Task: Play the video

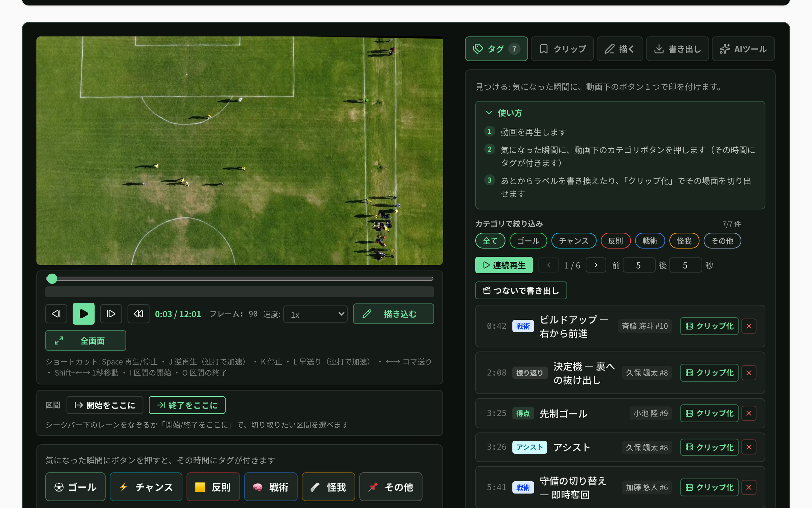Action: click(x=84, y=314)
